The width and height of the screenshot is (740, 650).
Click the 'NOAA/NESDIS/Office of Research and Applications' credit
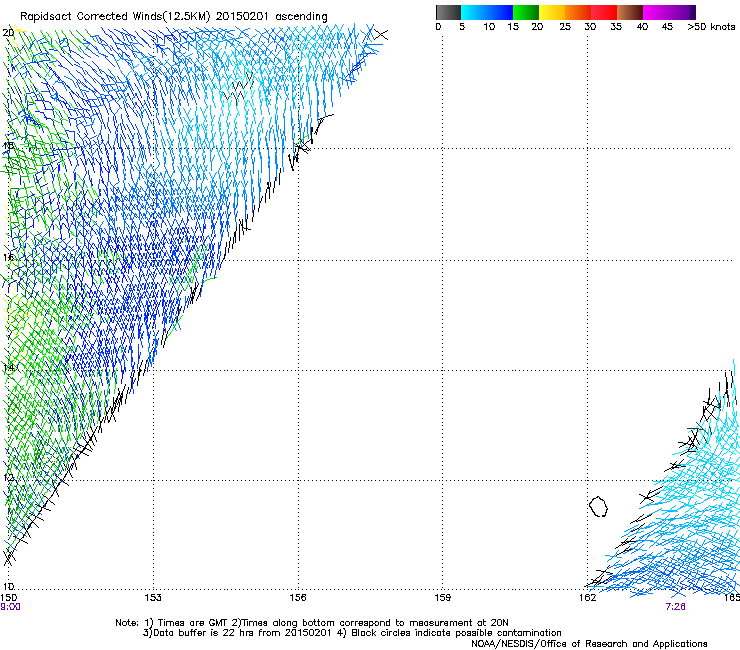[589, 644]
